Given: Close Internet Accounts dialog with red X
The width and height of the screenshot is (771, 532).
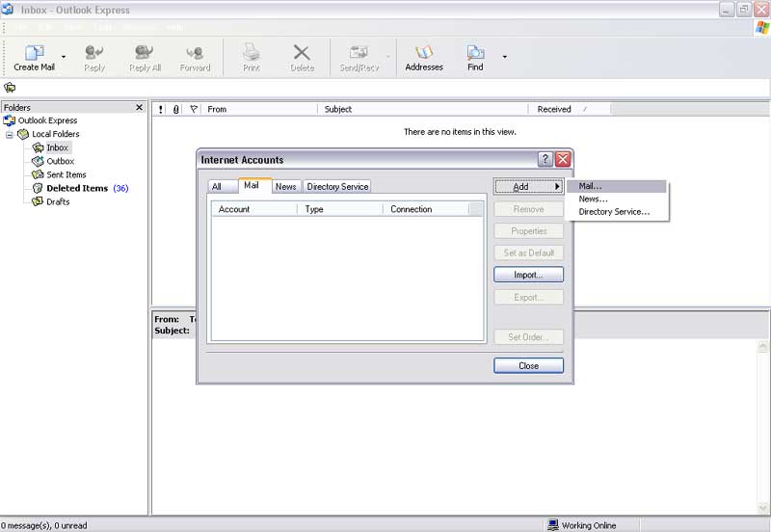Looking at the screenshot, I should (563, 159).
